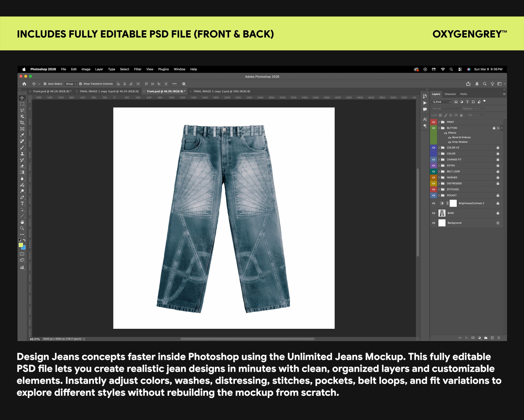
Task: Toggle Show Transform Controls checkbox
Action: [x=80, y=84]
